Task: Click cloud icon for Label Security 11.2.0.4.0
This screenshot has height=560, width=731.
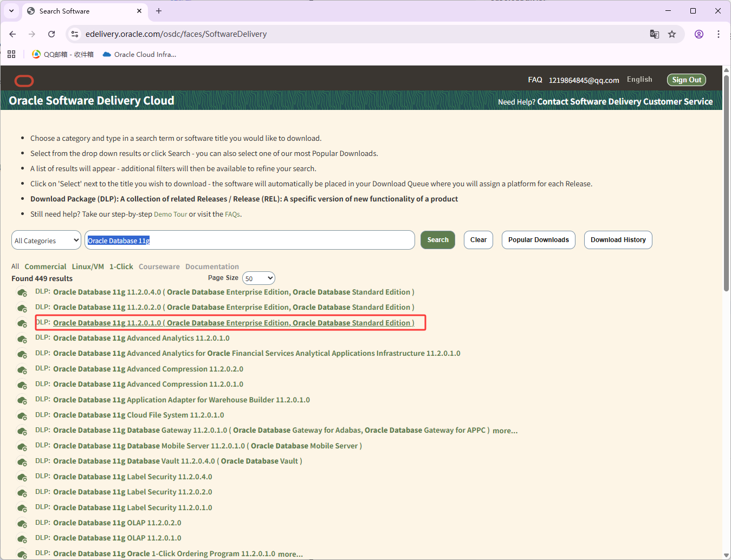Action: coord(22,477)
